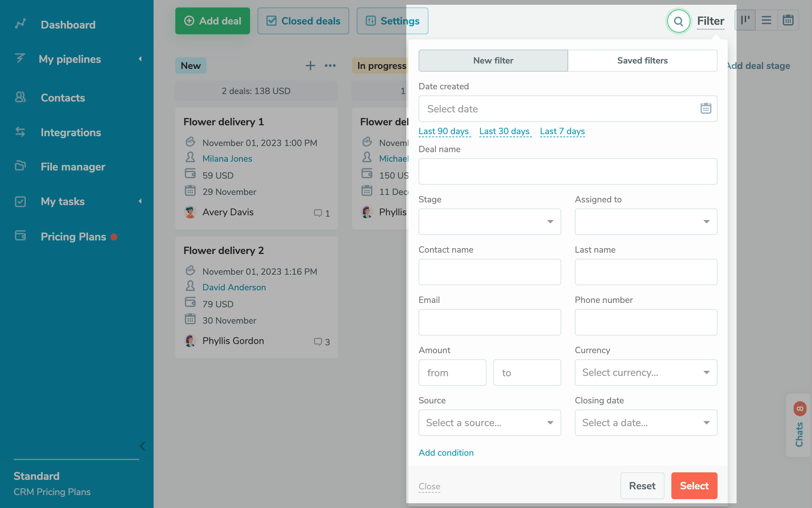The height and width of the screenshot is (508, 812).
Task: Switch to kanban board view icon
Action: pyautogui.click(x=745, y=20)
